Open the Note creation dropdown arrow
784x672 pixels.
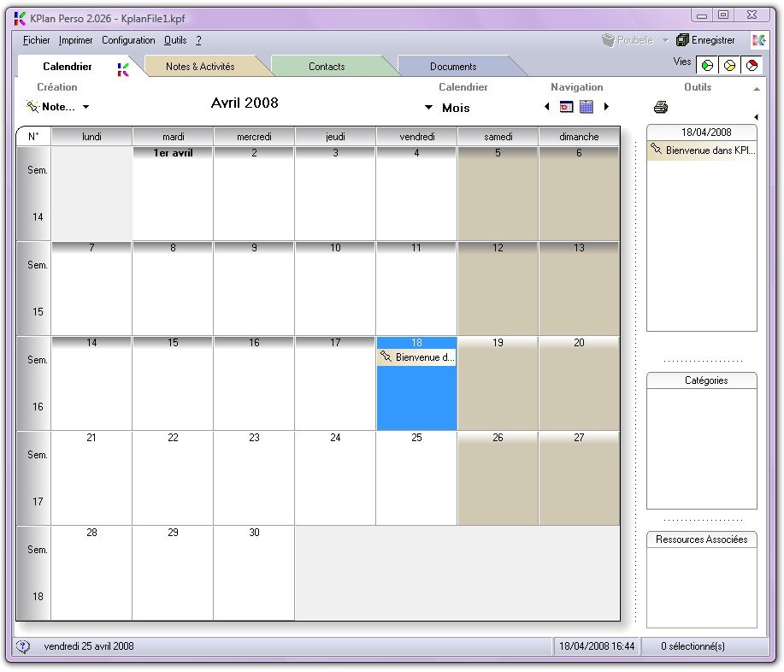[85, 108]
